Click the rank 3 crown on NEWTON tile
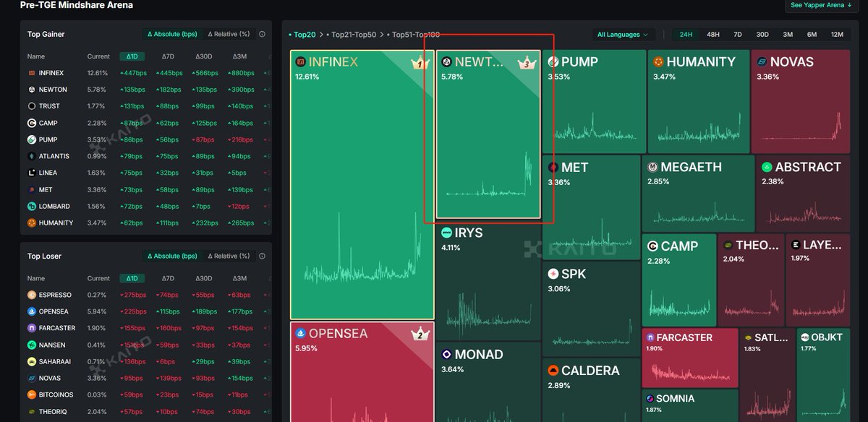868x422 pixels. 526,64
